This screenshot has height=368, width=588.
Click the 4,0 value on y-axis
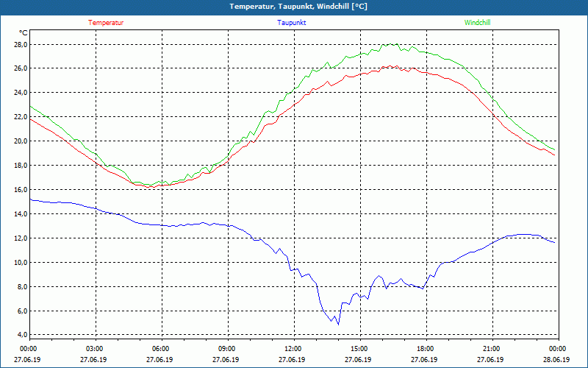coord(21,336)
